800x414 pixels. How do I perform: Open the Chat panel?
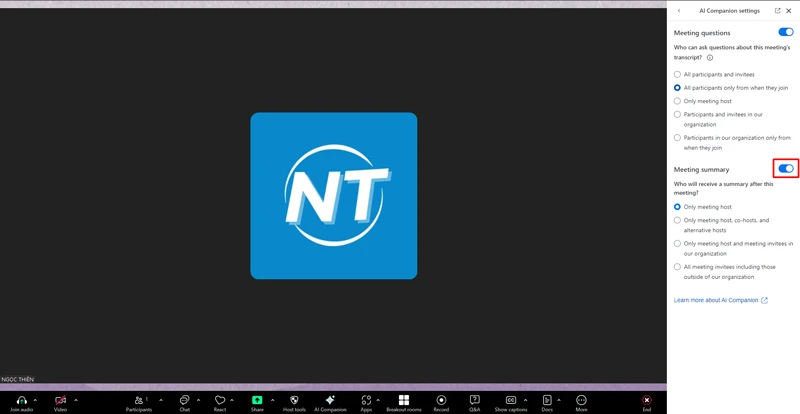(x=185, y=400)
